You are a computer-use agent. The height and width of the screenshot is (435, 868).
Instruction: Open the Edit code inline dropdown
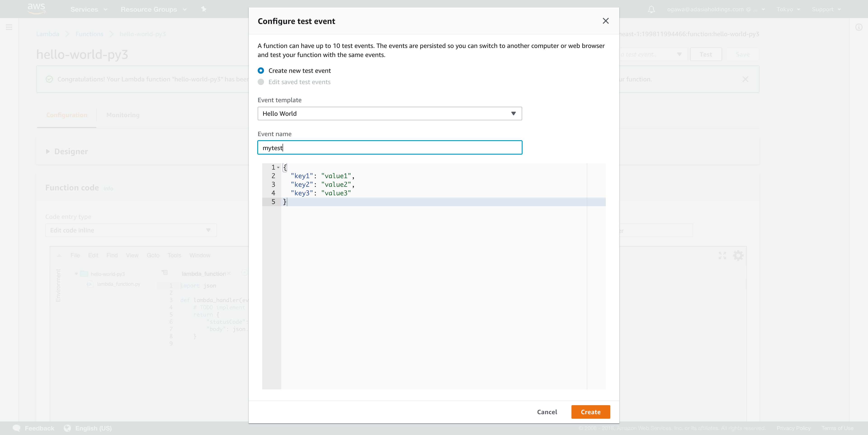131,230
